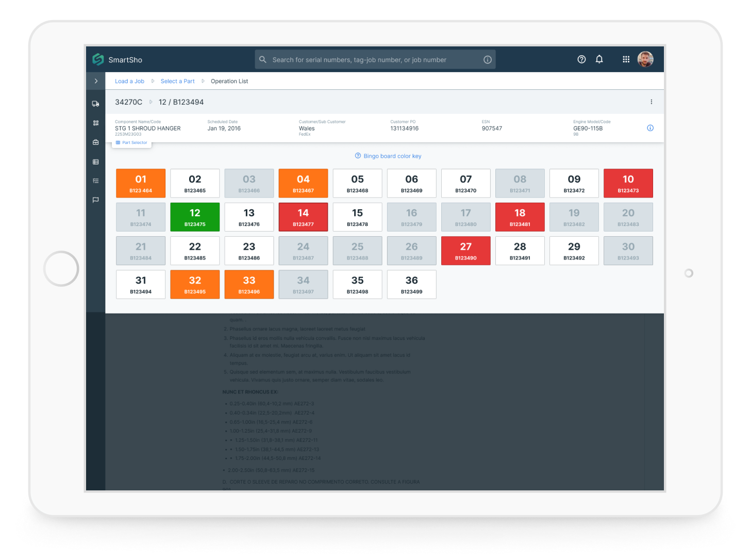Image resolution: width=750 pixels, height=560 pixels.
Task: Go to Select a Part breadcrumb
Action: [177, 81]
